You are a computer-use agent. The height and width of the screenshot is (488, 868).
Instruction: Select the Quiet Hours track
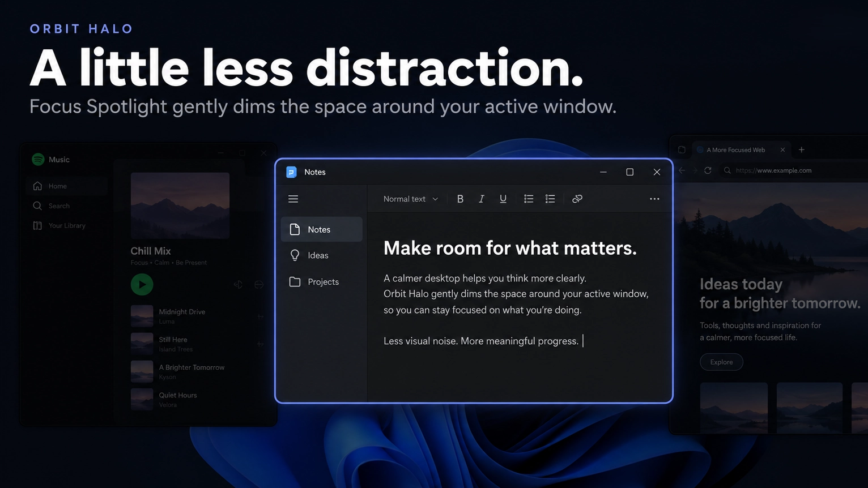coord(198,399)
